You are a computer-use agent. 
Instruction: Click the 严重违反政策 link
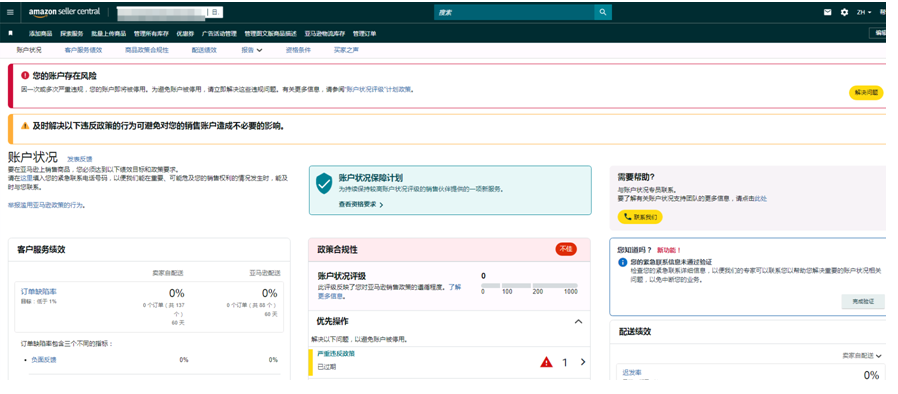pyautogui.click(x=336, y=353)
